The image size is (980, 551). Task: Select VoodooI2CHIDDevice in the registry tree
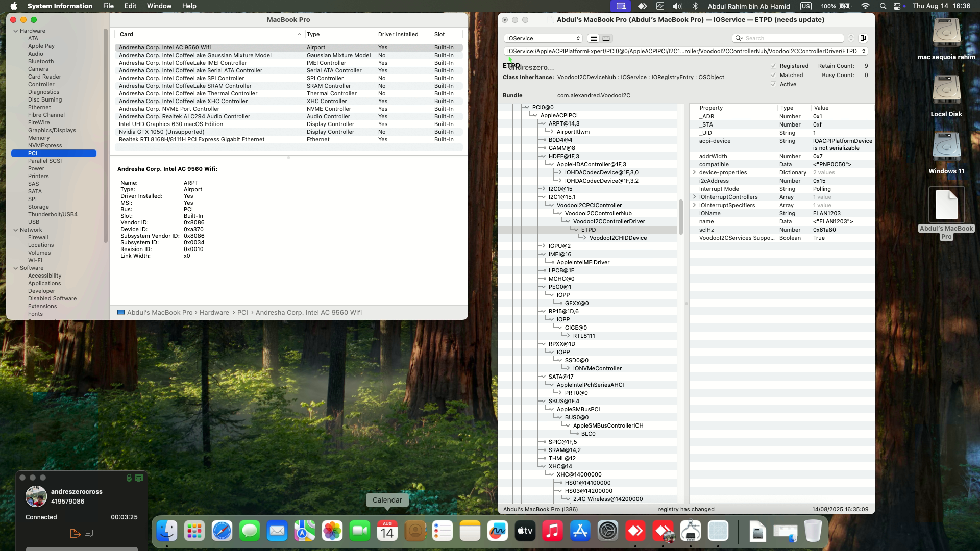(x=618, y=238)
